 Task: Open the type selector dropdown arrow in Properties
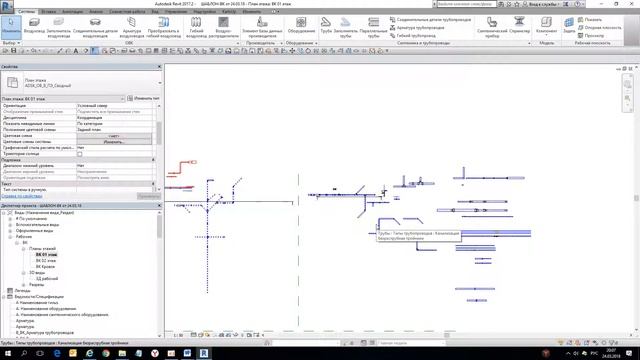click(160, 83)
